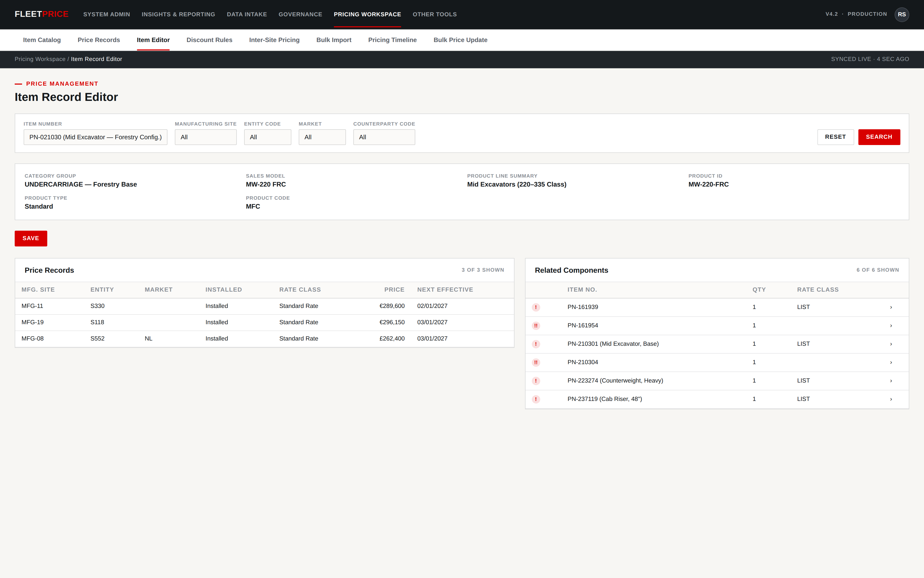Sort by the NEXT EFFECTIVE column header
Image resolution: width=924 pixels, height=578 pixels.
445,290
